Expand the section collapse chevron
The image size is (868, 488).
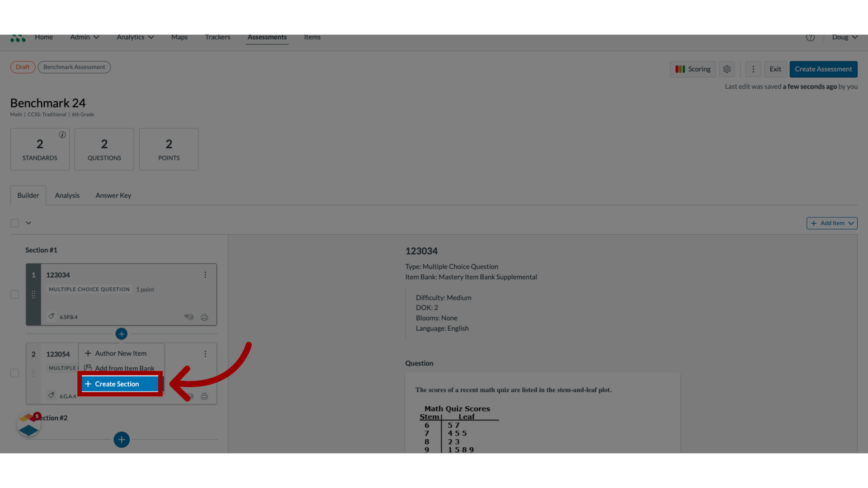tap(28, 223)
